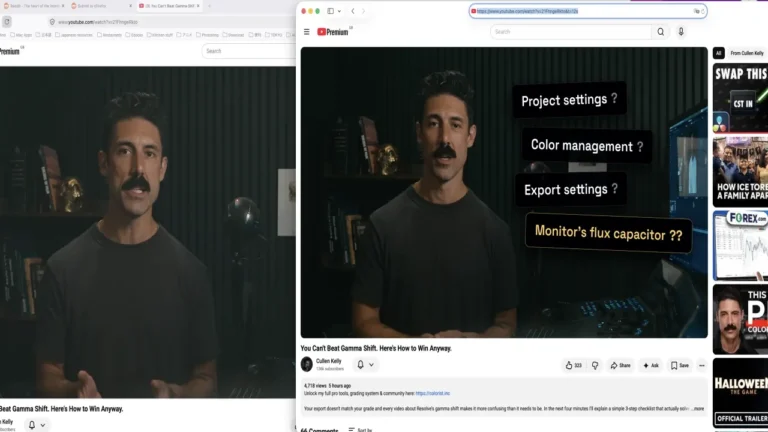
Task: Click the Search field in front YouTube window
Action: [571, 32]
